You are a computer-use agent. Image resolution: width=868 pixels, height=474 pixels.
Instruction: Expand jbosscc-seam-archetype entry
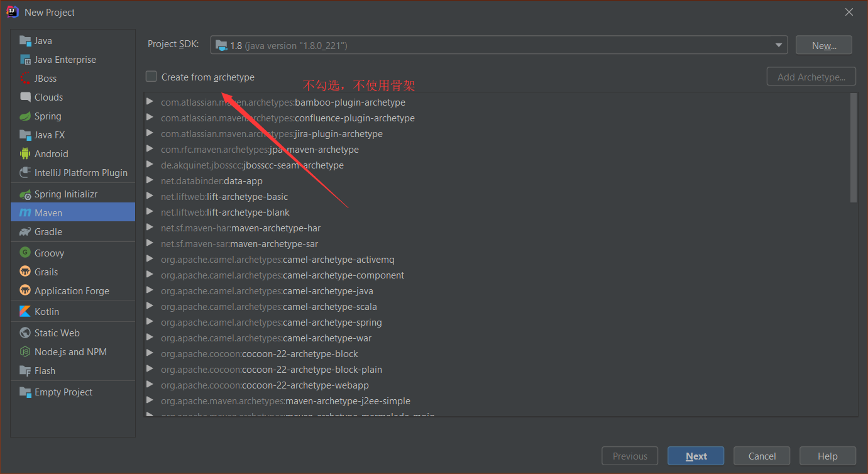pyautogui.click(x=150, y=164)
